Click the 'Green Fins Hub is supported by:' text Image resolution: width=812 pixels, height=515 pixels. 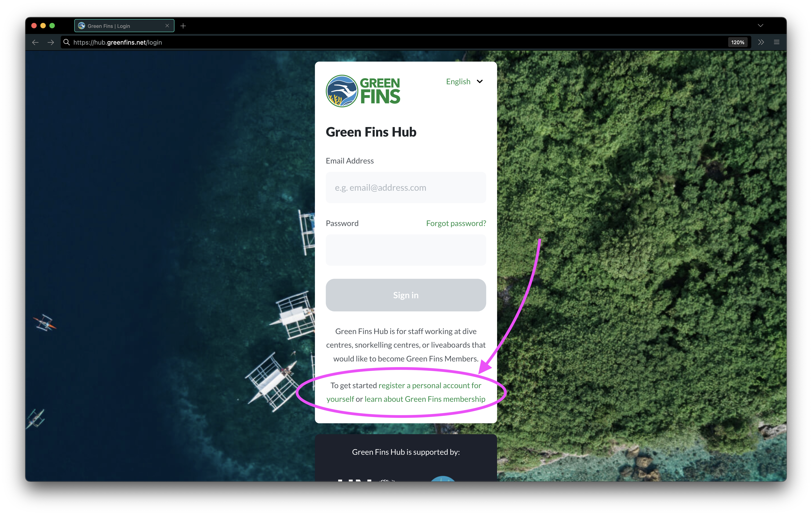[x=406, y=452]
